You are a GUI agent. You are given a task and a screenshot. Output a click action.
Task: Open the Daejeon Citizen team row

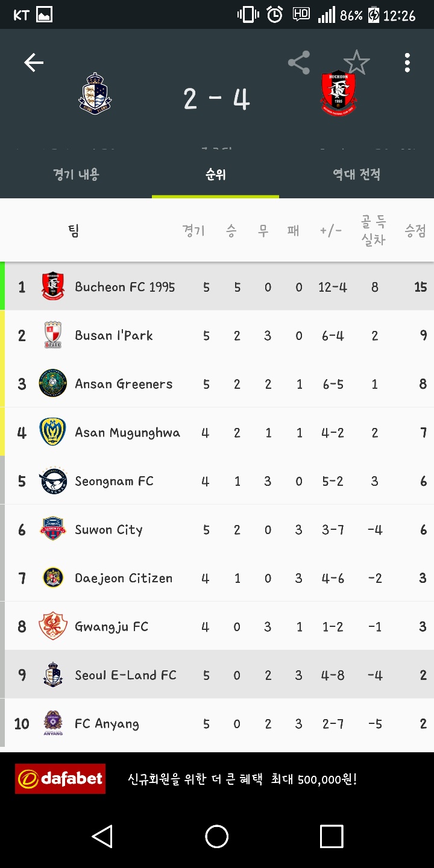(217, 578)
